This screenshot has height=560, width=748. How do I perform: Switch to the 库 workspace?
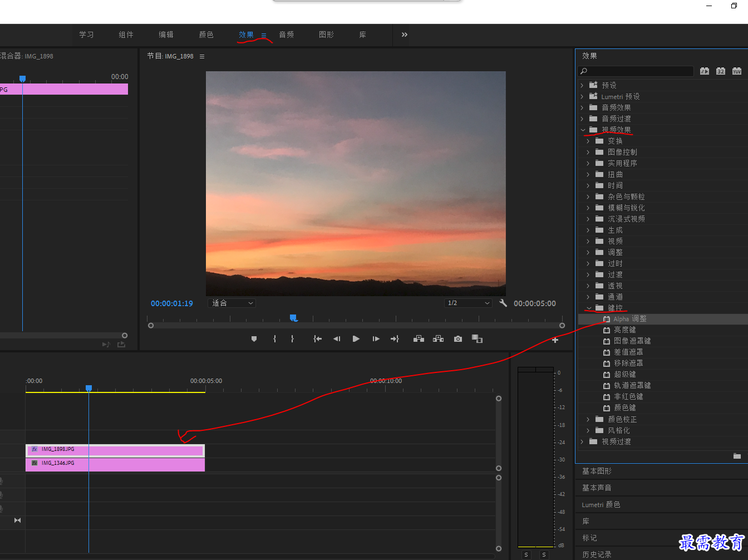tap(362, 35)
